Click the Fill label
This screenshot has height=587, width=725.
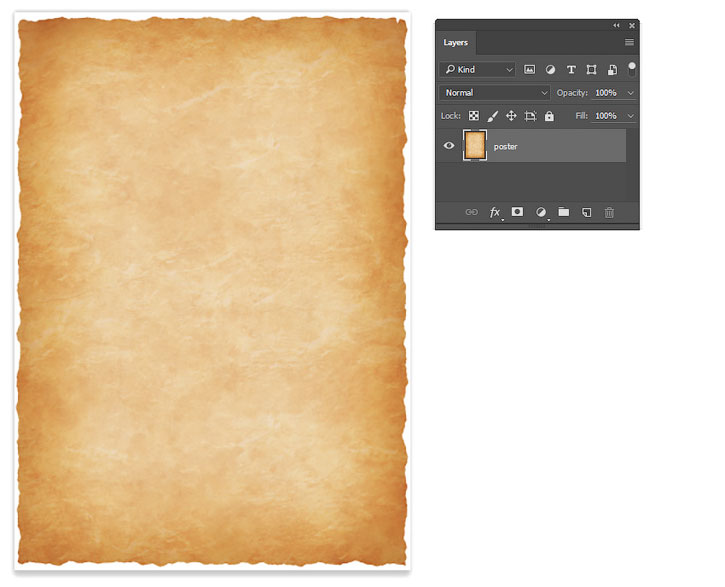click(582, 116)
